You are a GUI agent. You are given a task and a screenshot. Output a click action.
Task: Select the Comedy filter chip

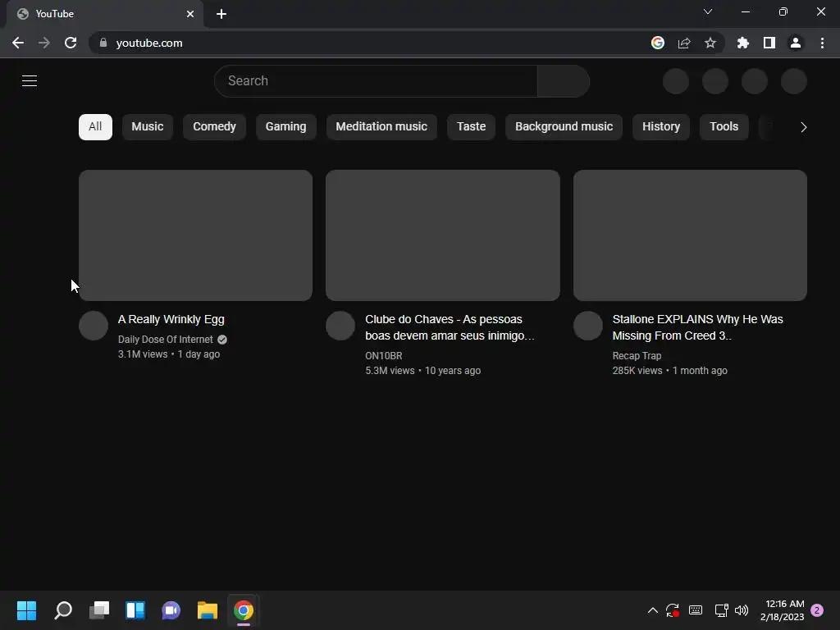click(214, 127)
